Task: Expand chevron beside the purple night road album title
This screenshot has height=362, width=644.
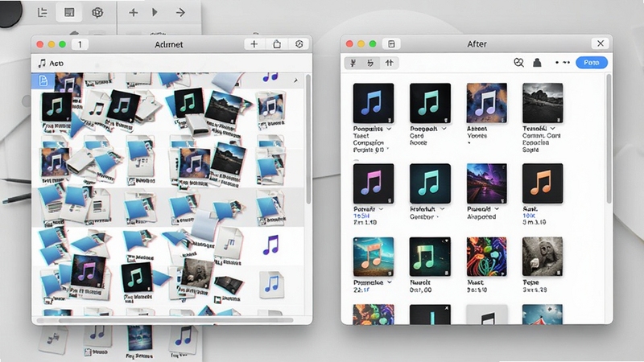Action: click(497, 209)
